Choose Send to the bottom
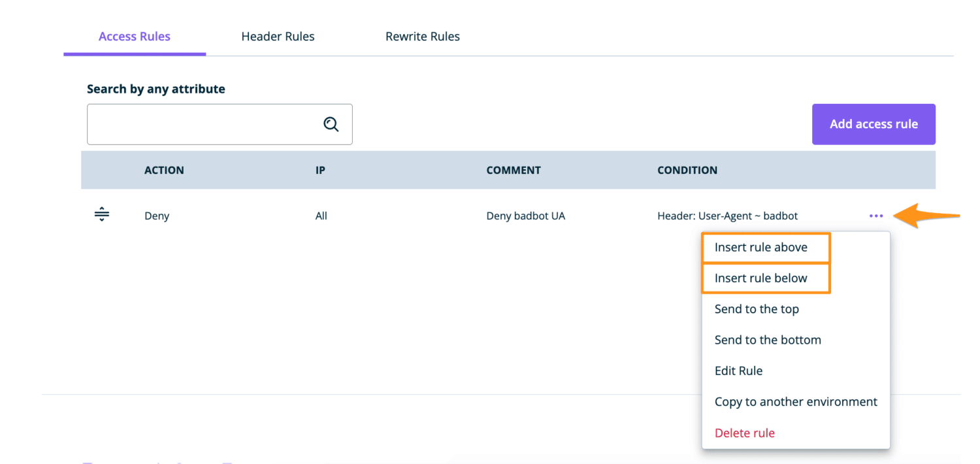Image resolution: width=980 pixels, height=464 pixels. pos(768,339)
